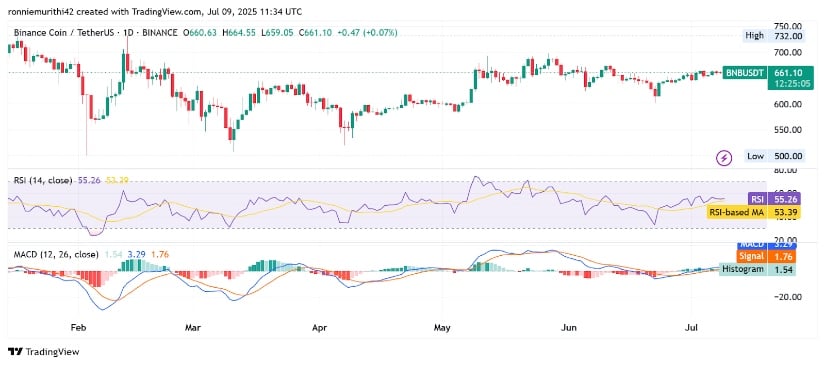Click the May label on time axis
Screen dimensions: 825x365
click(442, 329)
